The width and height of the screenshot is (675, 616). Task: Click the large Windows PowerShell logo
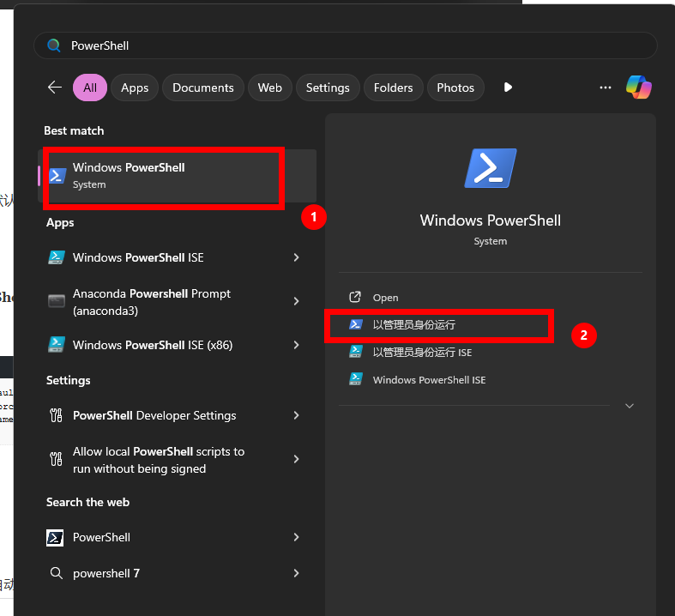tap(490, 168)
